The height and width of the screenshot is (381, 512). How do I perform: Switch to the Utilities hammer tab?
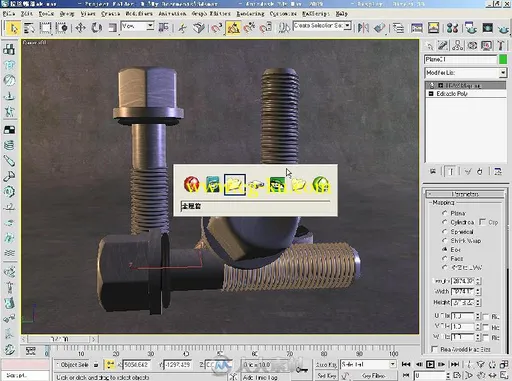501,45
